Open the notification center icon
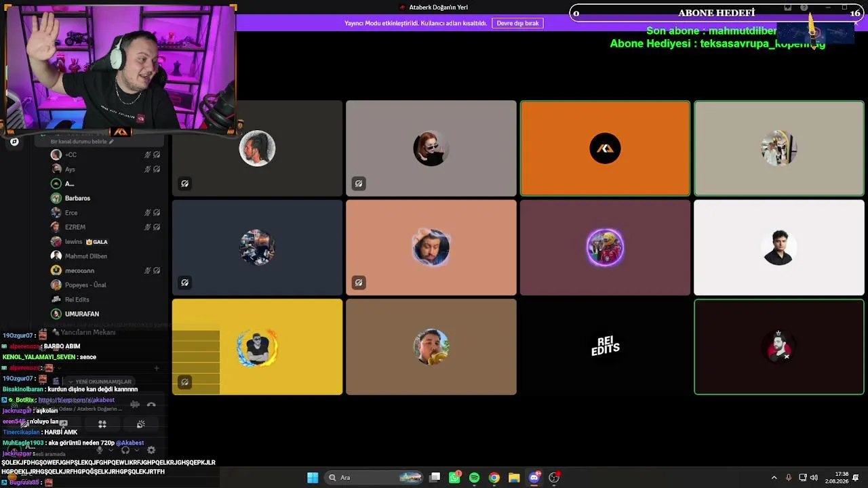 (x=856, y=478)
